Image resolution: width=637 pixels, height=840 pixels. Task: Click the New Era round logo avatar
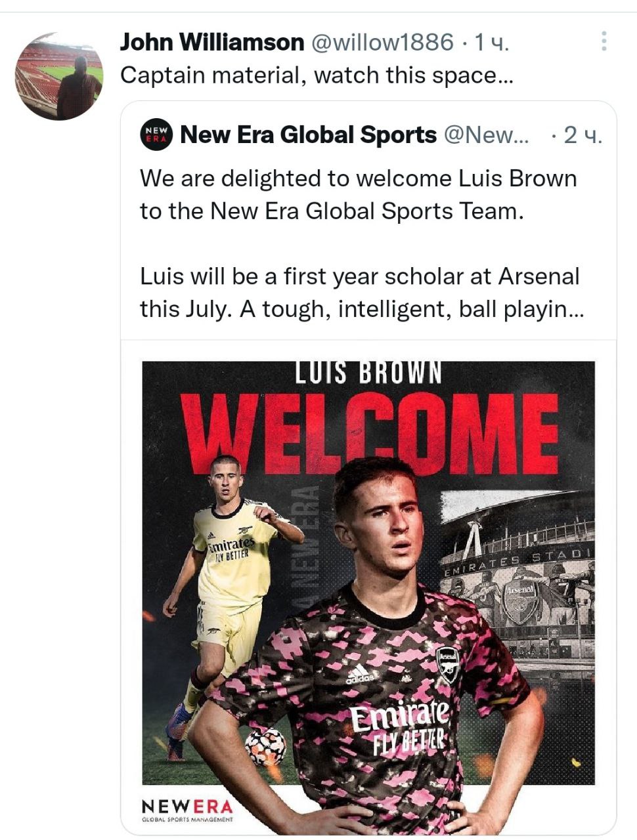click(x=156, y=135)
